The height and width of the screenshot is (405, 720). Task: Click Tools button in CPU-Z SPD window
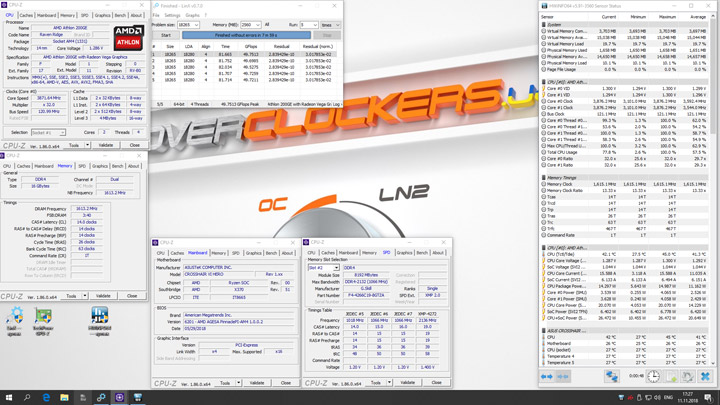376,382
